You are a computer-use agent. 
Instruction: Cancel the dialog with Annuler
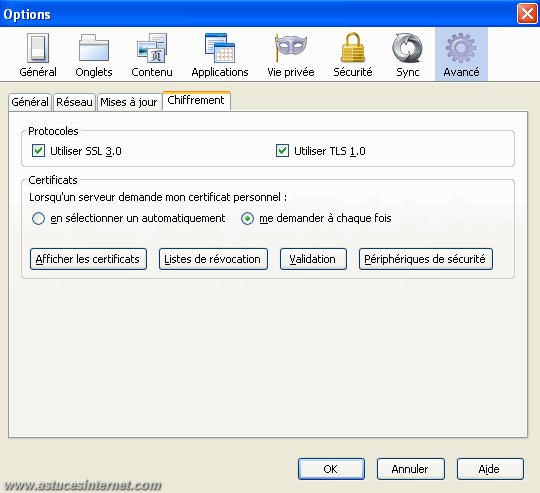[411, 469]
